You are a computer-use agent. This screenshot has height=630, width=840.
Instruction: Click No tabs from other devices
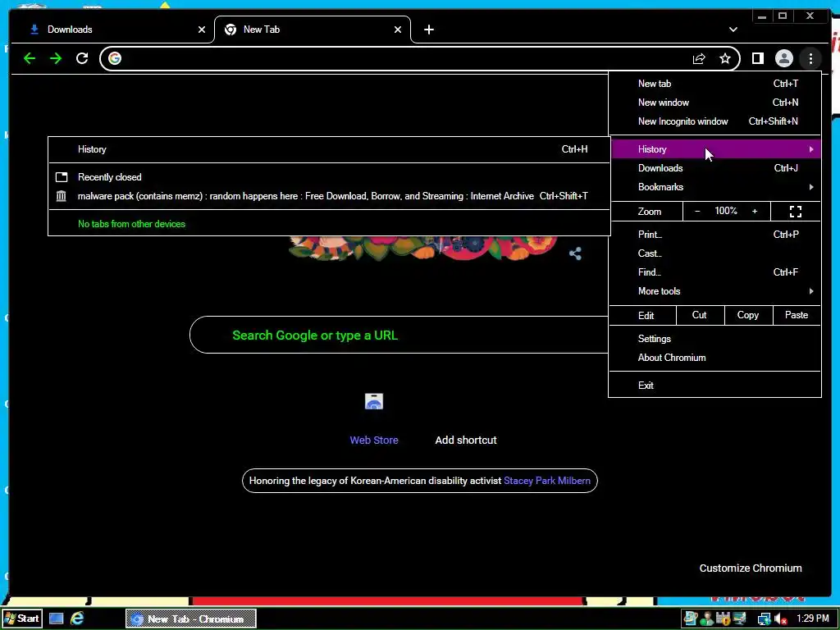(329, 224)
